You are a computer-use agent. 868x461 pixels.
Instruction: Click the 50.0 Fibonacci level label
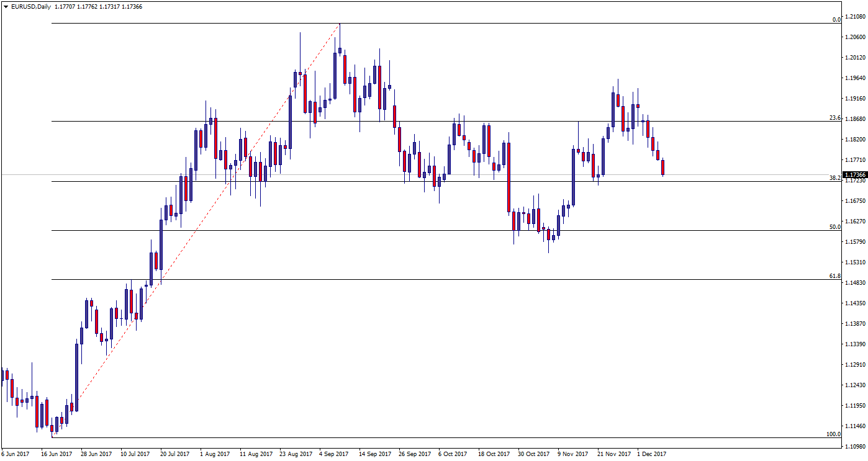tap(834, 227)
